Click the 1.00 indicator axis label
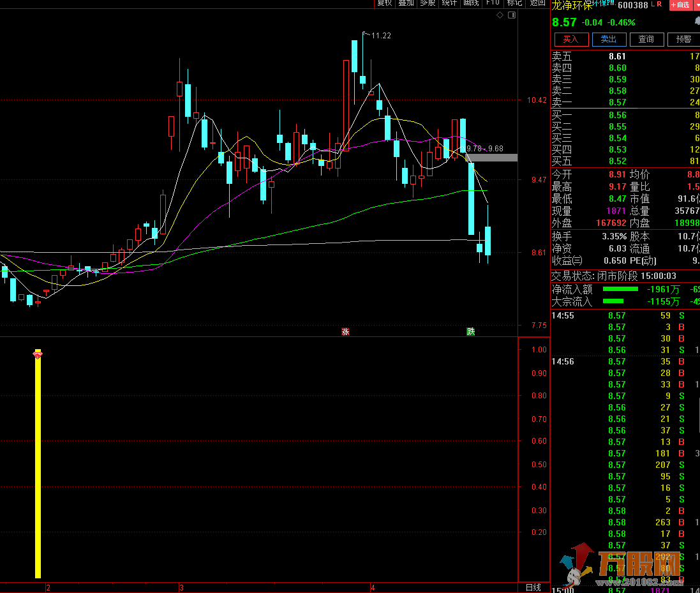This screenshot has width=700, height=593. (539, 350)
